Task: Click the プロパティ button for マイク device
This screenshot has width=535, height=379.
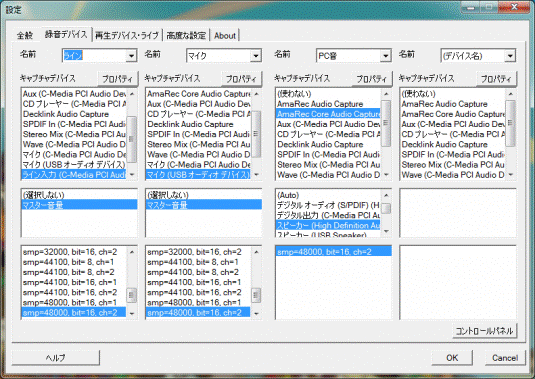Action: pos(242,79)
